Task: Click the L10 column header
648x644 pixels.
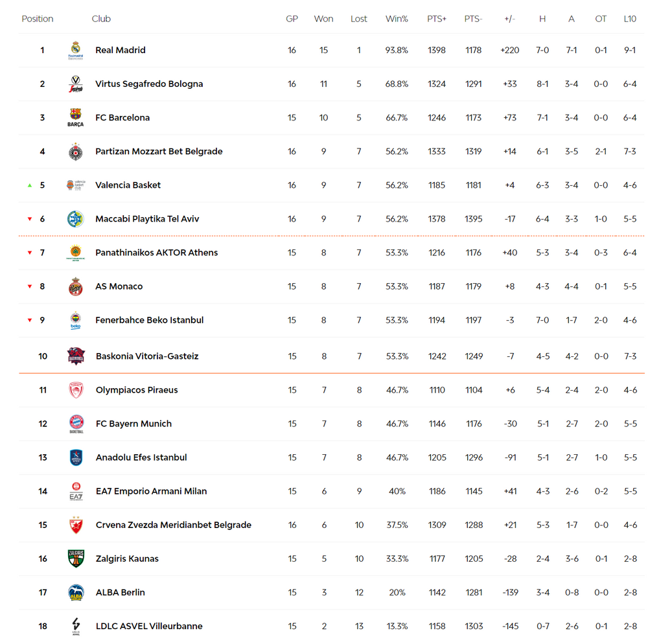Action: [x=630, y=19]
